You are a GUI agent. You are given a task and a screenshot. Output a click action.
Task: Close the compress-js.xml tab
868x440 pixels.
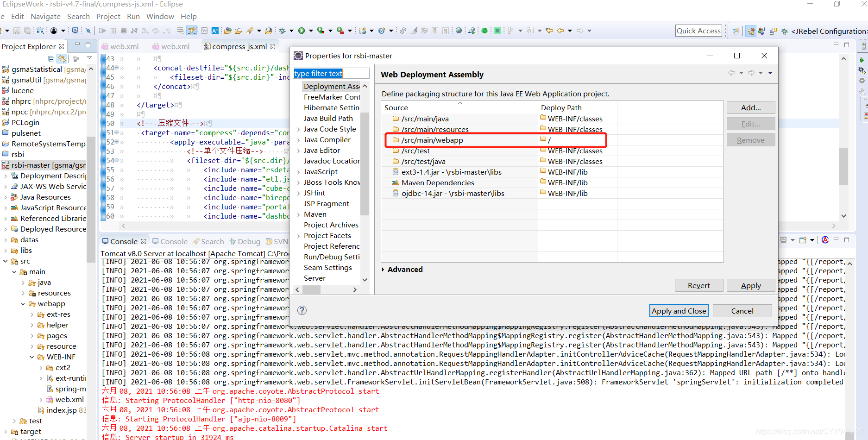coord(273,46)
